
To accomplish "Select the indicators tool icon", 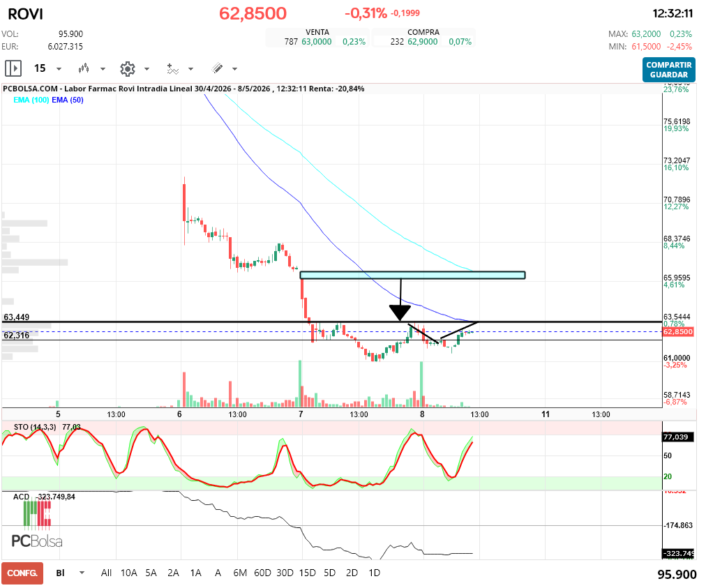I will point(173,68).
